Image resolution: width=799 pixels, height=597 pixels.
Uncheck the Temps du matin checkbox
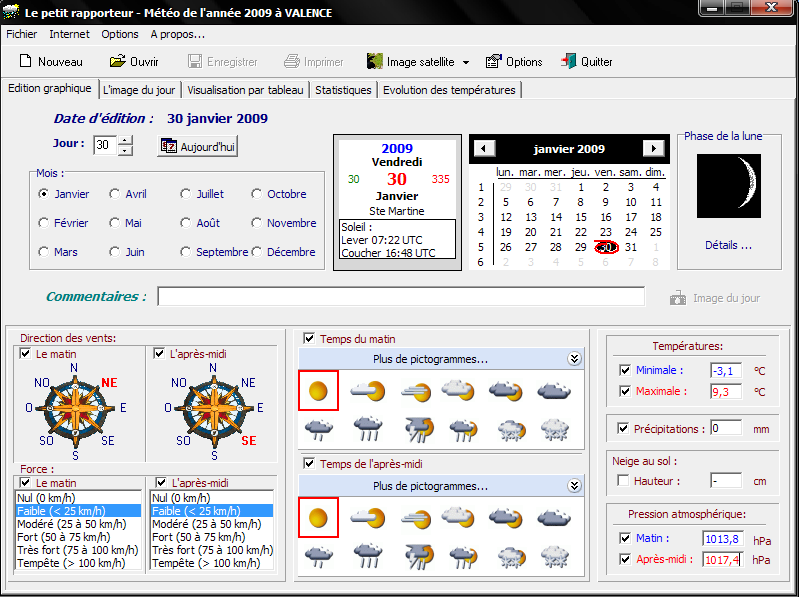pyautogui.click(x=309, y=339)
